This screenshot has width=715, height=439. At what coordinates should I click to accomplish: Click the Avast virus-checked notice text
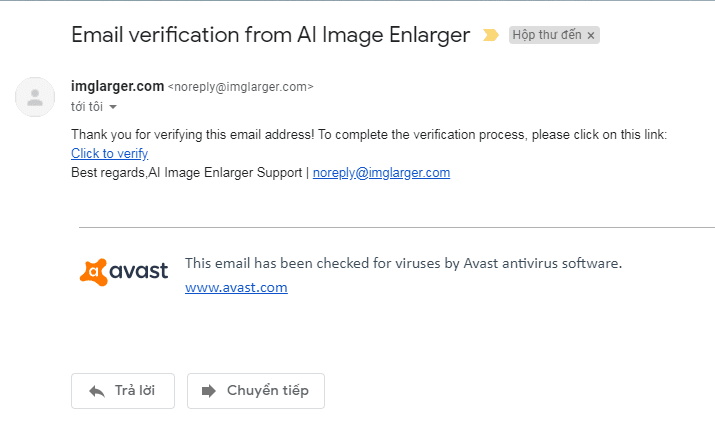pyautogui.click(x=403, y=263)
